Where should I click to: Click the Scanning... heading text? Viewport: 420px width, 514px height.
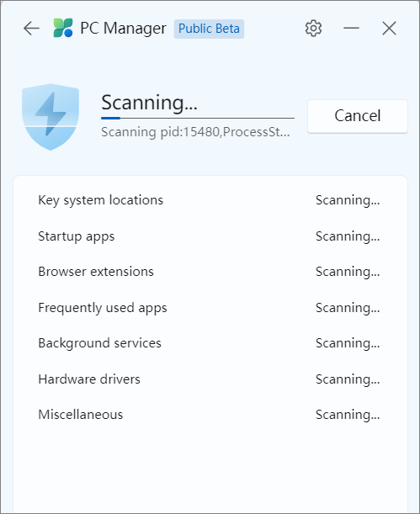(149, 103)
